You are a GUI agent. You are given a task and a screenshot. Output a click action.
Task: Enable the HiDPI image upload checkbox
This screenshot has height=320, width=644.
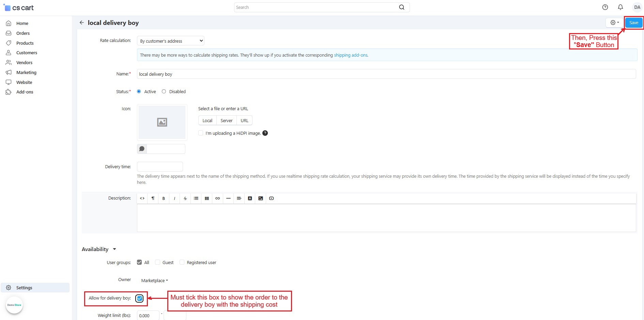tap(201, 133)
